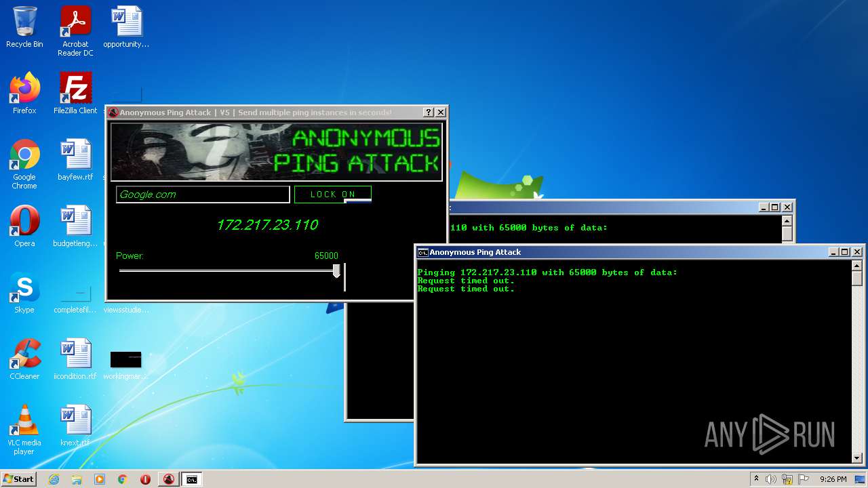868x488 pixels.
Task: Open Internet Explorer from taskbar
Action: pyautogui.click(x=54, y=479)
